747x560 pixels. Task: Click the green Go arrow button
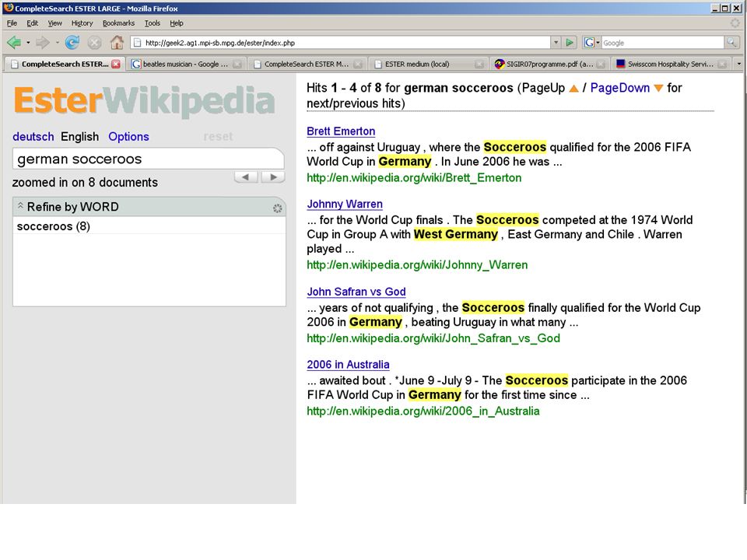570,43
